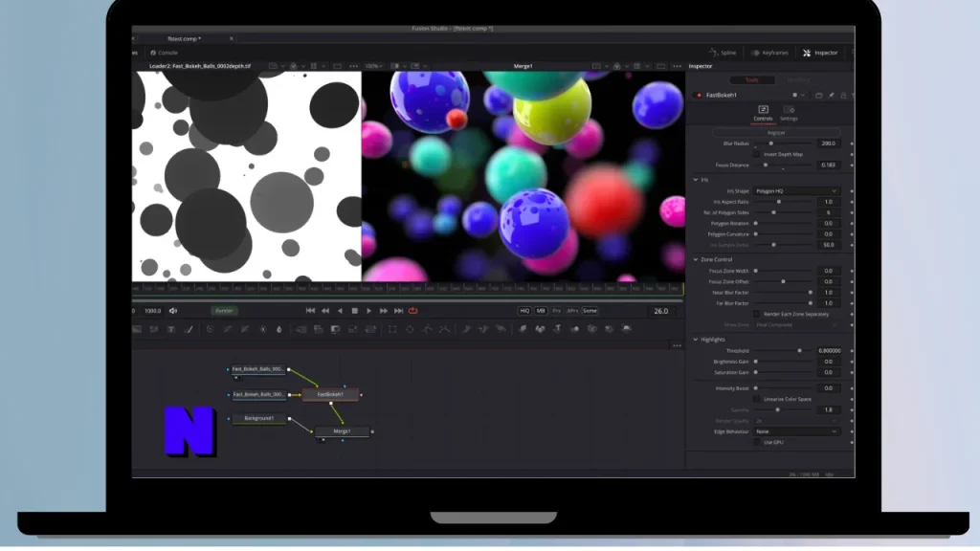
Task: Add a Blur node (droplet icon)
Action: point(279,329)
